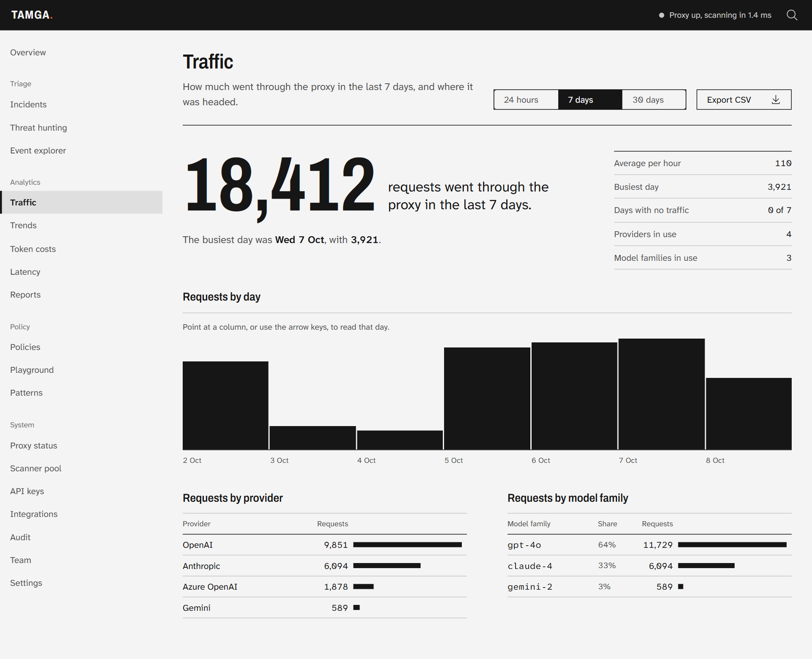Select the 8 Oct chart column
Viewport: 812px width, 659px height.
pos(749,413)
